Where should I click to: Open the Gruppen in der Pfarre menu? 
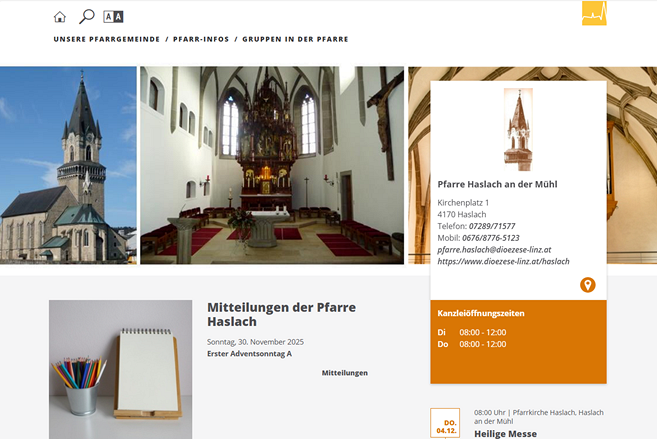tap(295, 39)
